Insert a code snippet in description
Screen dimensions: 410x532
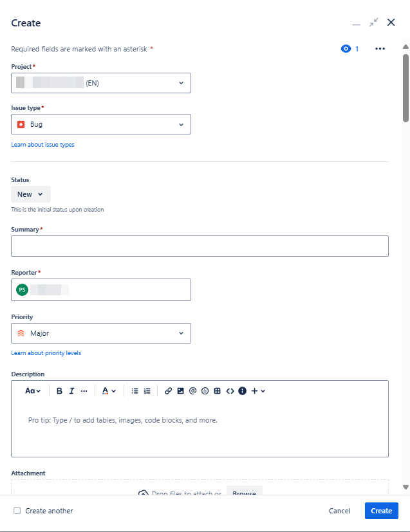click(230, 391)
